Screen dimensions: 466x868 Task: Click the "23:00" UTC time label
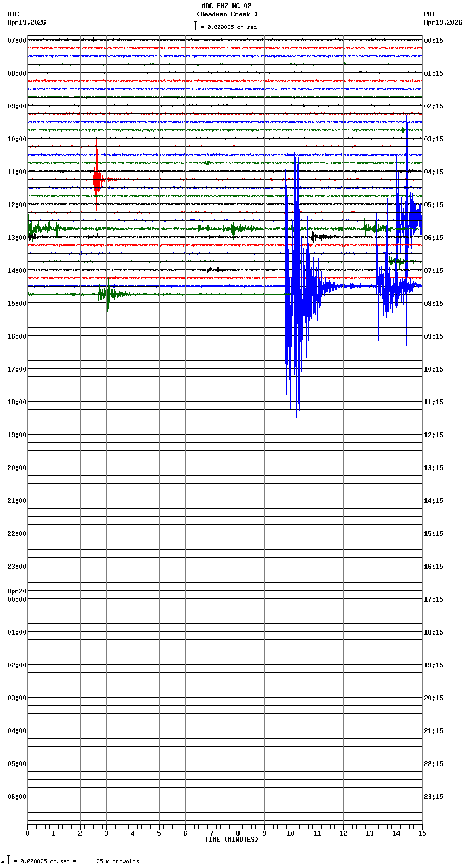pyautogui.click(x=17, y=567)
